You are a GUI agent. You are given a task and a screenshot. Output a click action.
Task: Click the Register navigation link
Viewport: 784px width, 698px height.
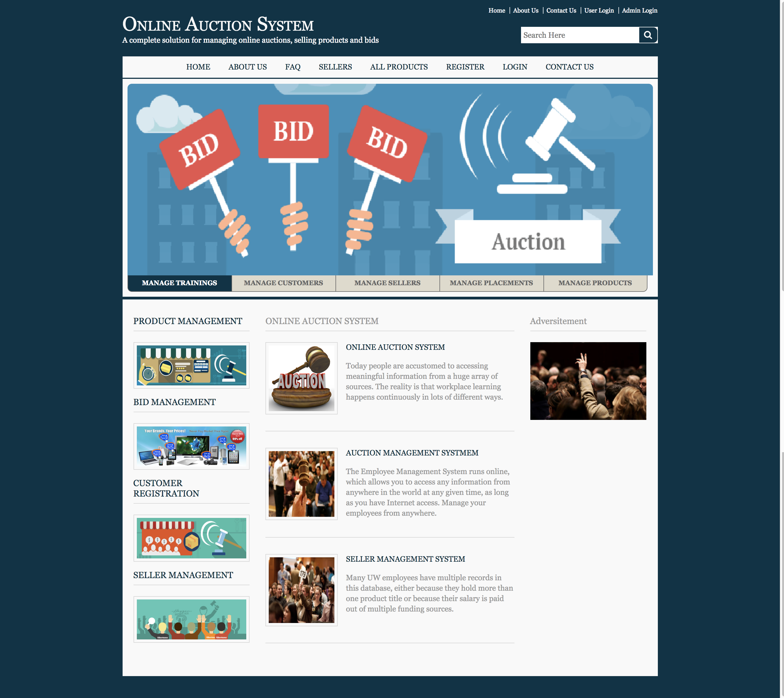465,67
